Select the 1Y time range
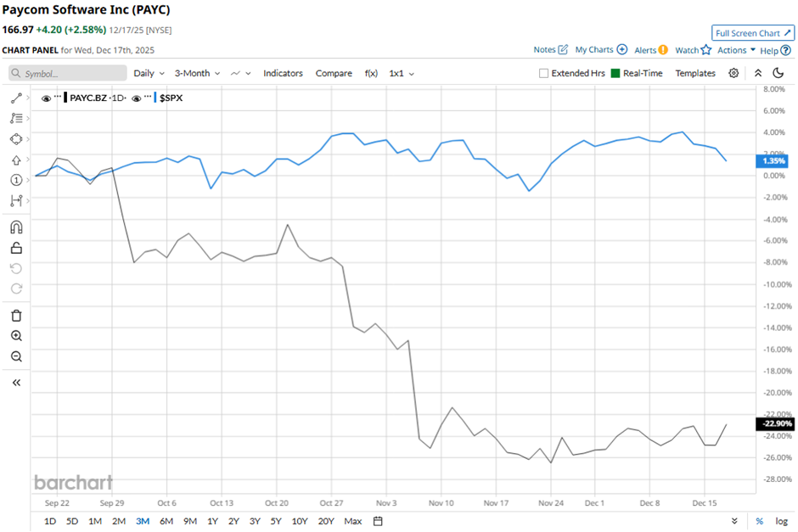Viewport: 798px width, 532px height. point(212,520)
